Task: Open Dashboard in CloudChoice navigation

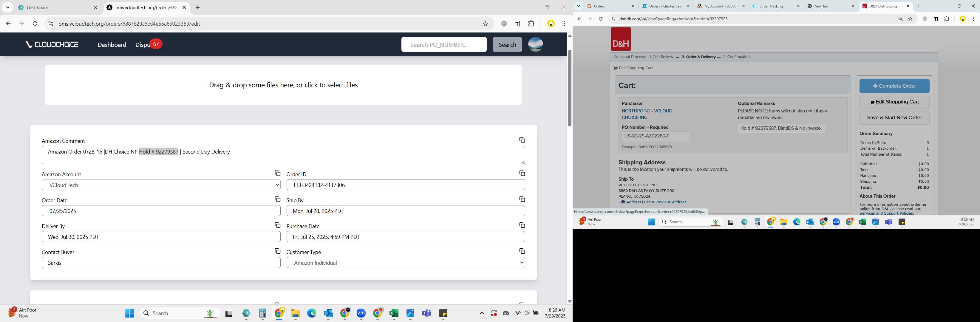Action: coord(112,44)
